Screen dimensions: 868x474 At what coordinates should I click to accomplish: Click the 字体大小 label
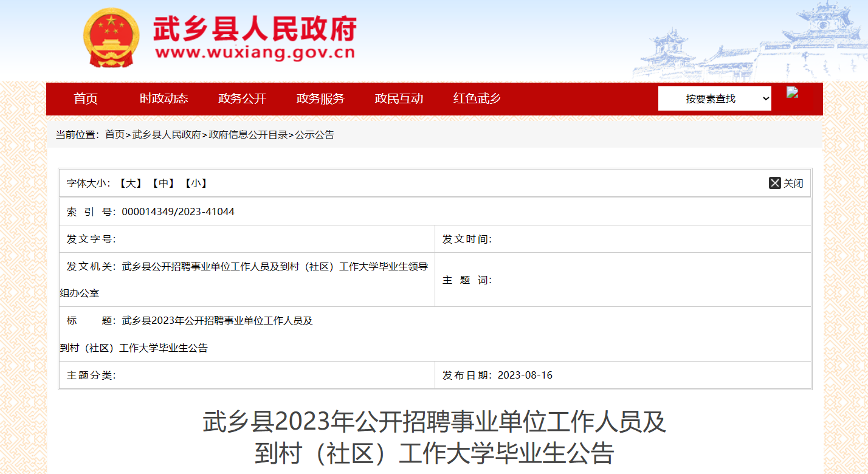(89, 184)
